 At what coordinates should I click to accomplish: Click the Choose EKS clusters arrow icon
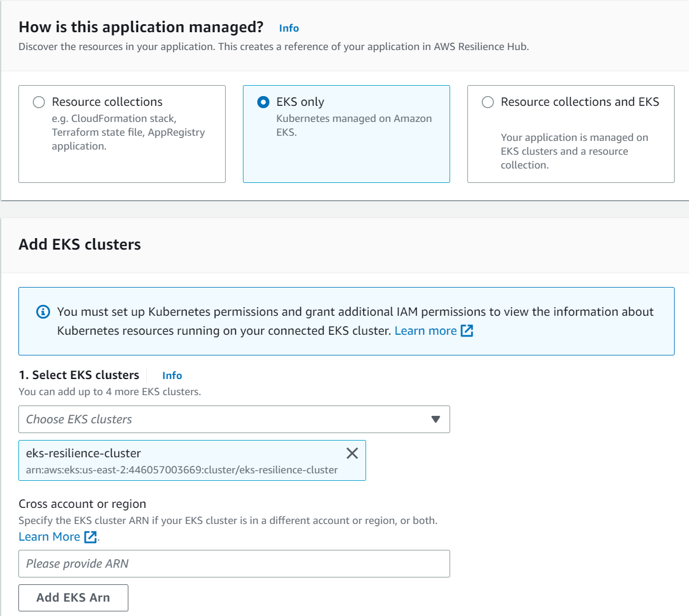436,419
